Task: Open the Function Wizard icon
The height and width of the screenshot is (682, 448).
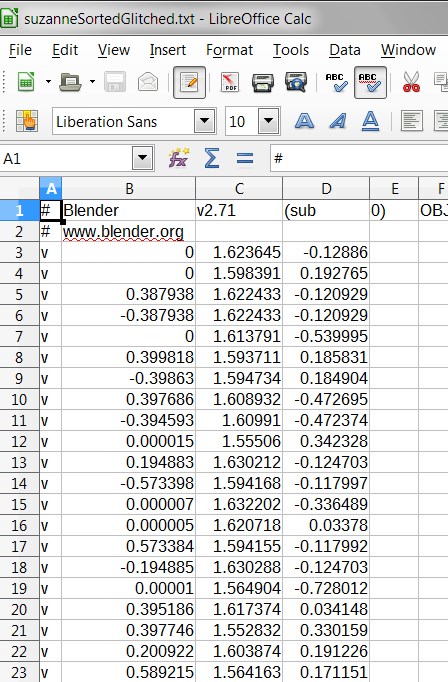Action: click(x=179, y=158)
